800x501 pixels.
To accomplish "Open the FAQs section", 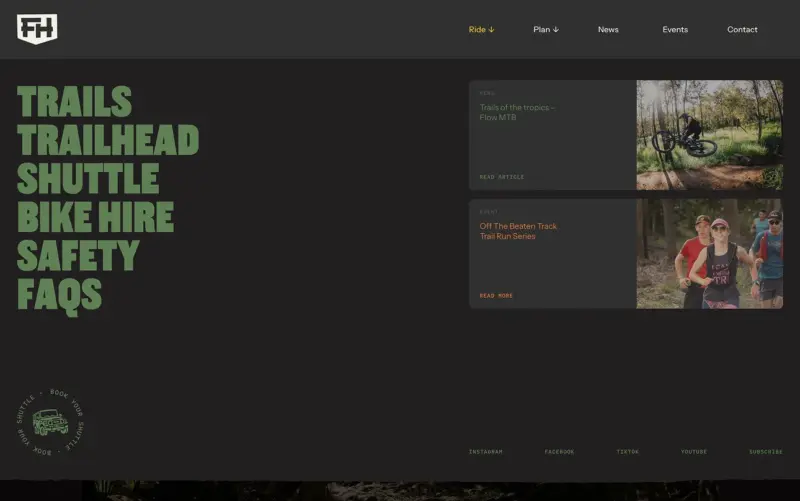I will pyautogui.click(x=60, y=295).
